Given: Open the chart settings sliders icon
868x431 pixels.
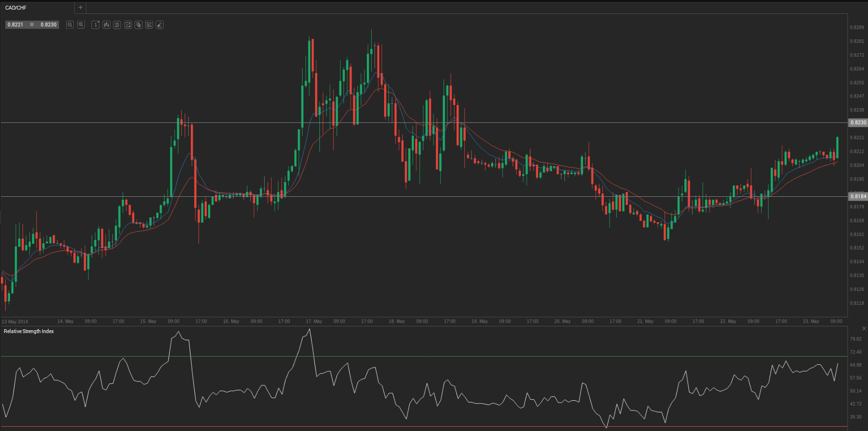Looking at the screenshot, I should tap(117, 24).
